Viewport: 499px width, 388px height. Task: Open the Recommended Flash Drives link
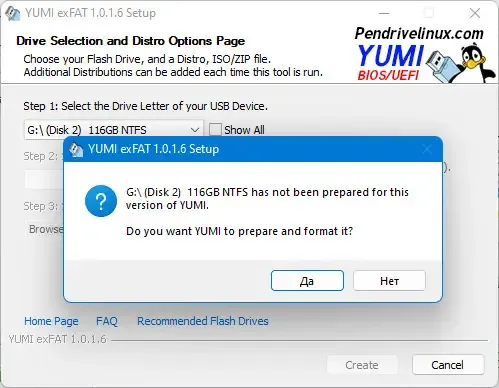tap(203, 321)
